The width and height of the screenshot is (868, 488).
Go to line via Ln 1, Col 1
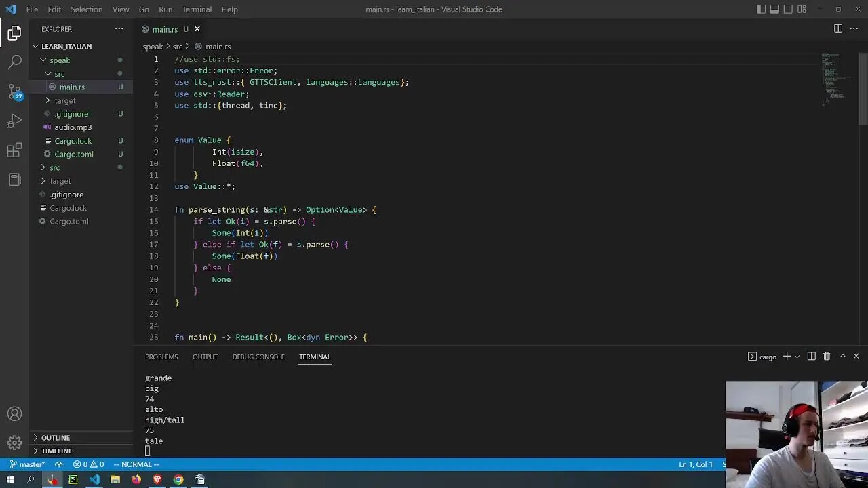[x=696, y=464]
